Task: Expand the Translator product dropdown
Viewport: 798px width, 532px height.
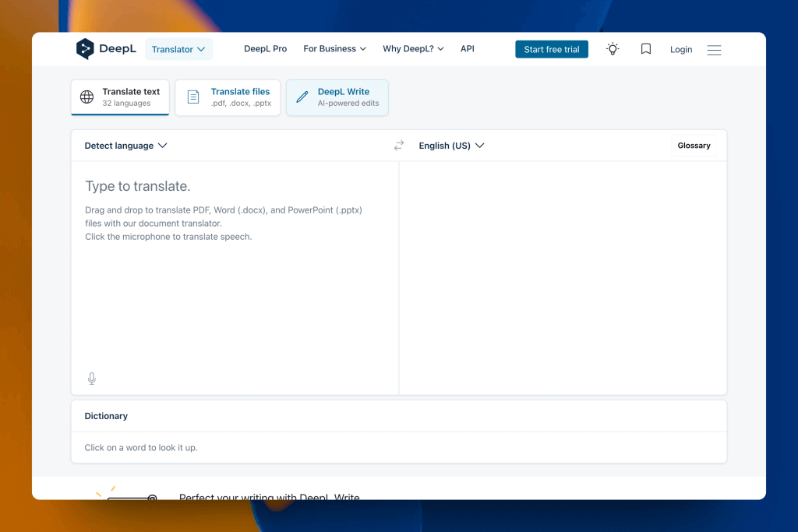Action: pos(178,49)
